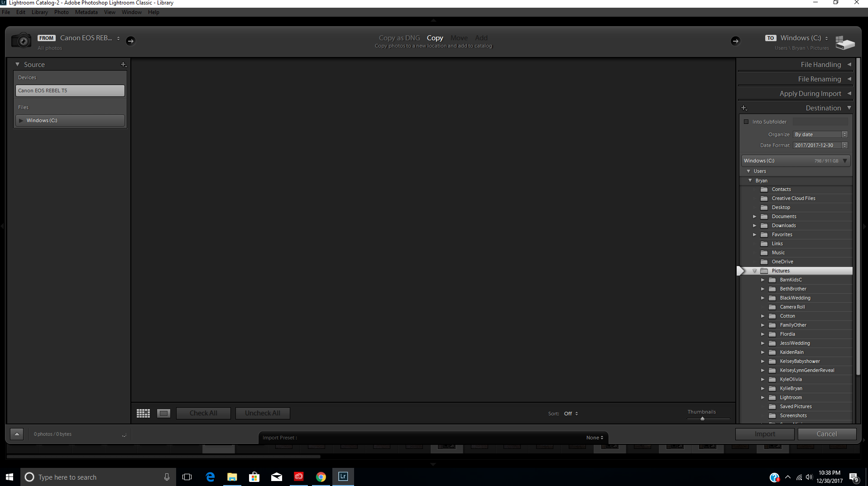Image resolution: width=868 pixels, height=486 pixels.
Task: Select Copy as DNG import mode
Action: 399,38
